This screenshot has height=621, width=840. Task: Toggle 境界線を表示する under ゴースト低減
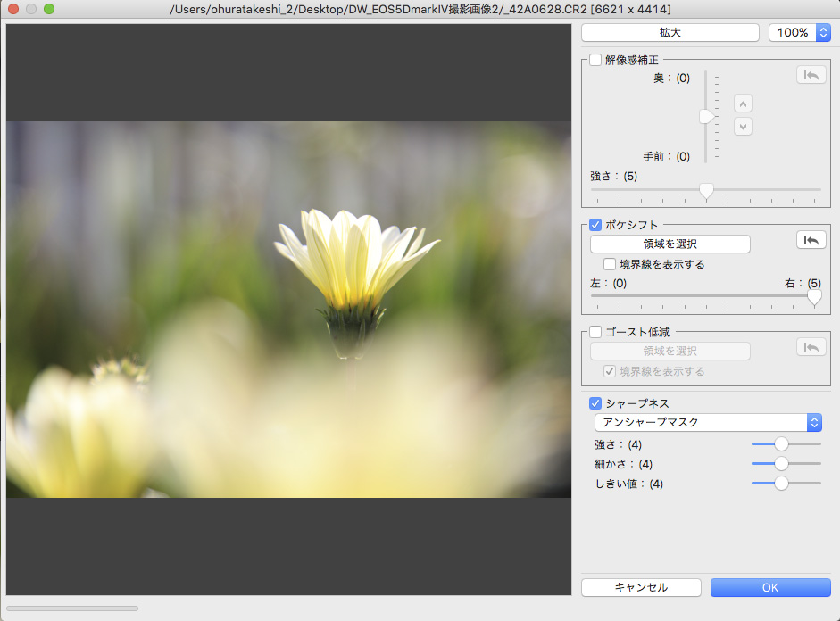click(x=609, y=371)
